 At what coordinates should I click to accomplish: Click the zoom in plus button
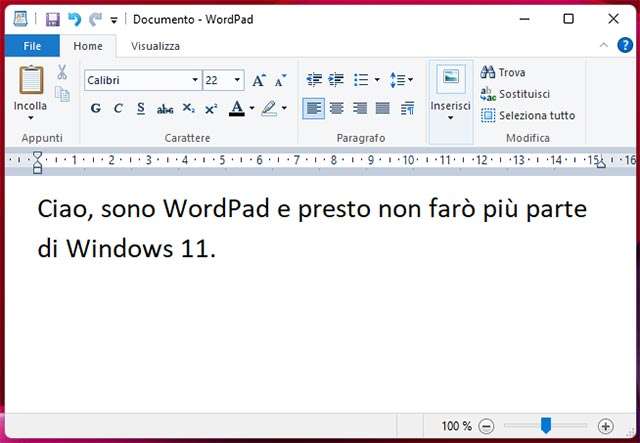(605, 426)
